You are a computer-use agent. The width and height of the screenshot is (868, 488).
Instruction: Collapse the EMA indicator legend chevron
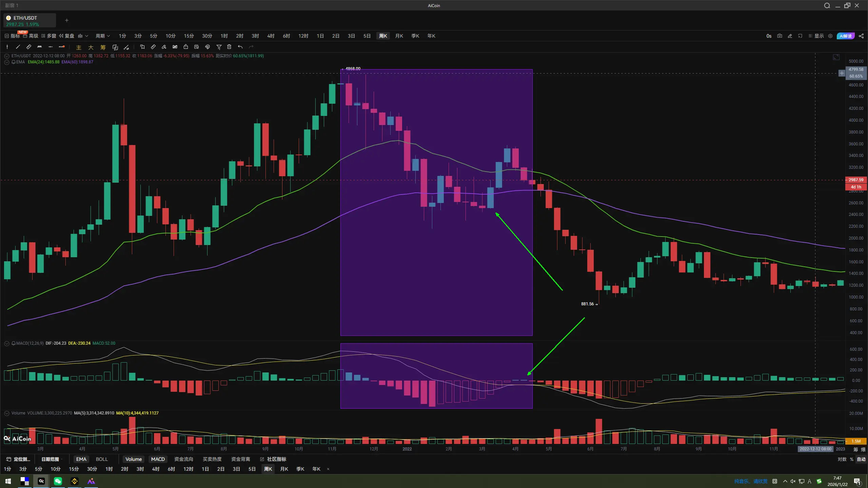coord(6,62)
